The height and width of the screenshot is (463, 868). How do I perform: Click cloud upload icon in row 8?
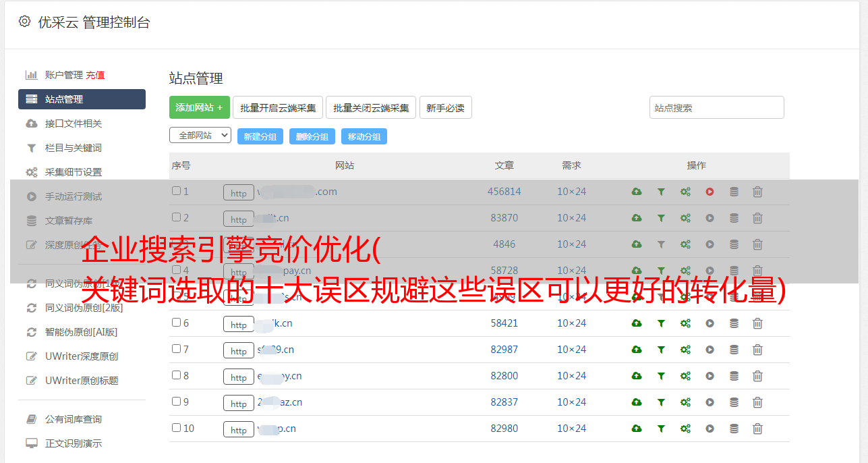[637, 376]
